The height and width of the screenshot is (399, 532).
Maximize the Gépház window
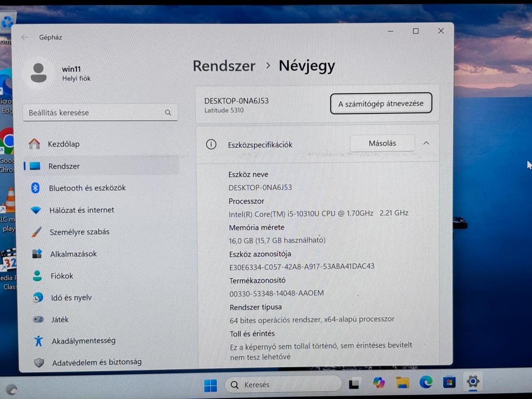coord(415,31)
